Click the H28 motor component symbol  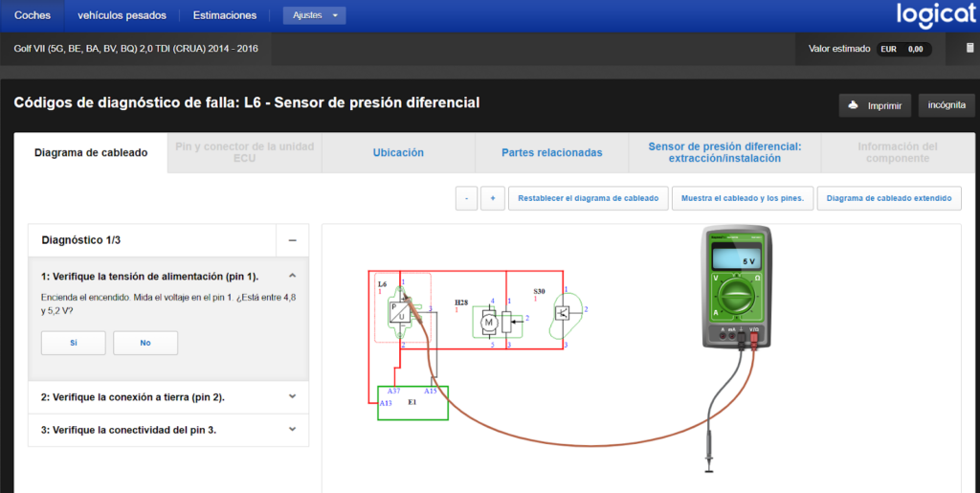point(488,322)
